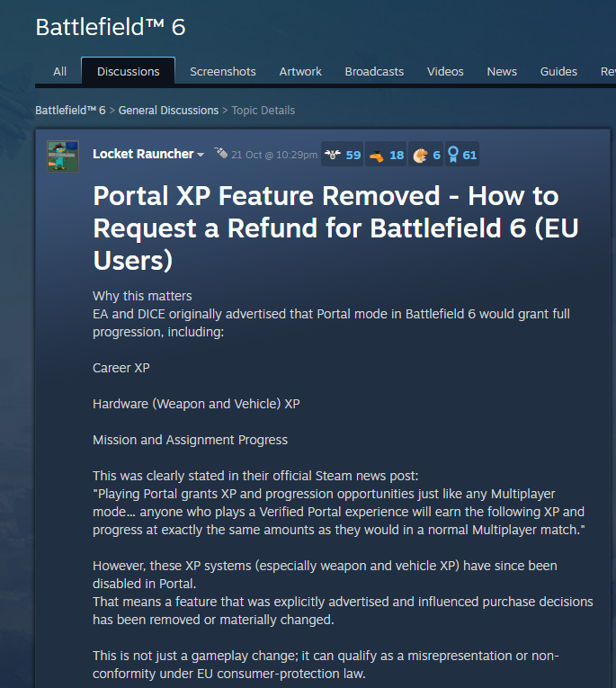Click the quoted 'Playing Portal grants XP' text
616x688 pixels.
click(x=339, y=512)
